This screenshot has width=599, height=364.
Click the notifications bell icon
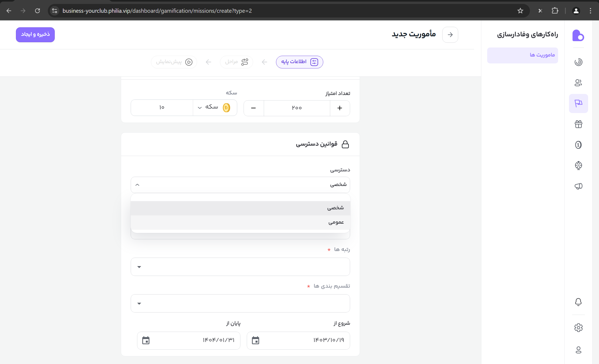[x=578, y=302]
